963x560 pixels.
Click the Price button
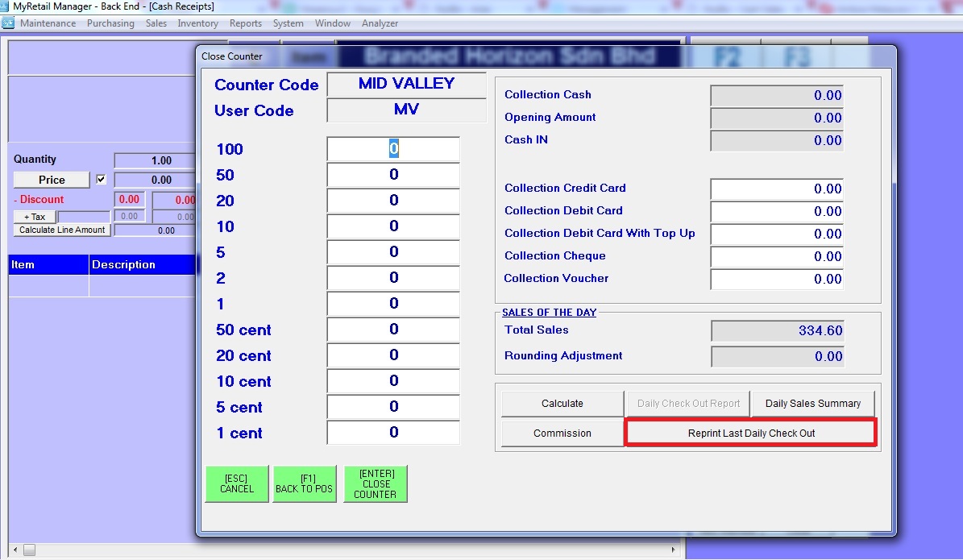pyautogui.click(x=52, y=180)
